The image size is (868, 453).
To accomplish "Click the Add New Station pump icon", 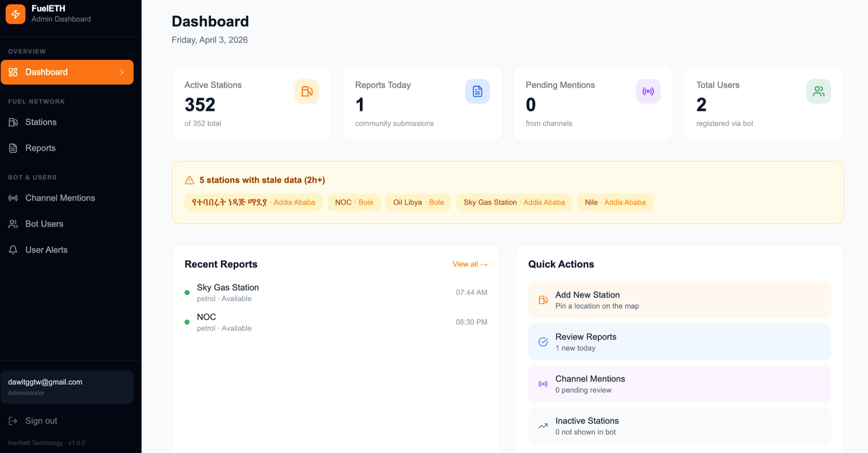I will coord(543,300).
